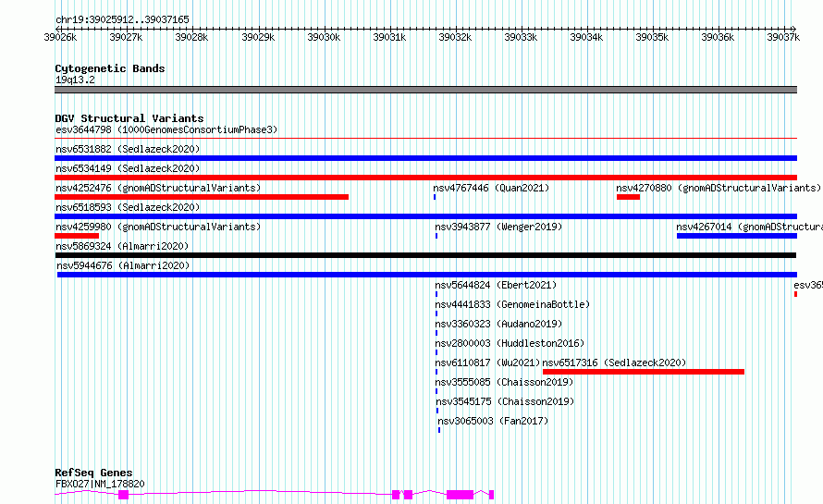Click the FBXO27 exon near 39027k
The height and width of the screenshot is (504, 823).
tap(123, 495)
